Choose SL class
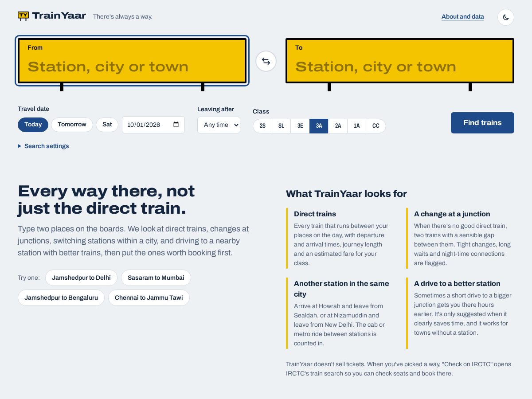 [x=281, y=126]
